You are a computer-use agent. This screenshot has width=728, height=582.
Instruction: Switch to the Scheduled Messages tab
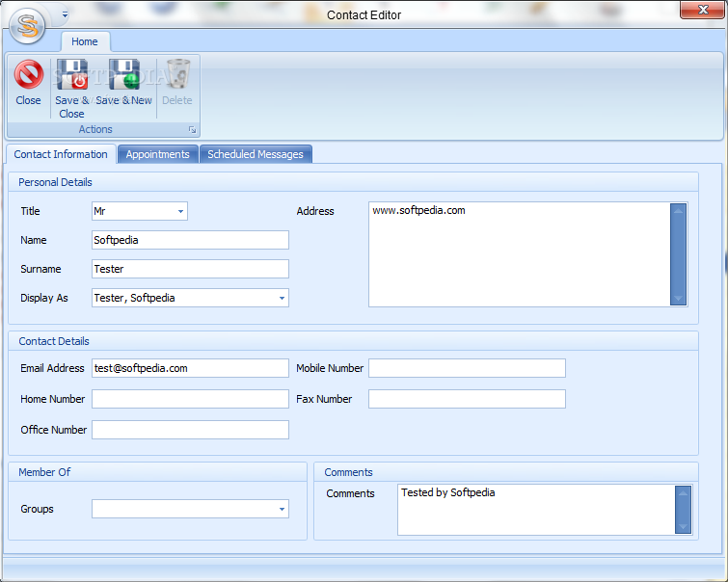coord(256,154)
